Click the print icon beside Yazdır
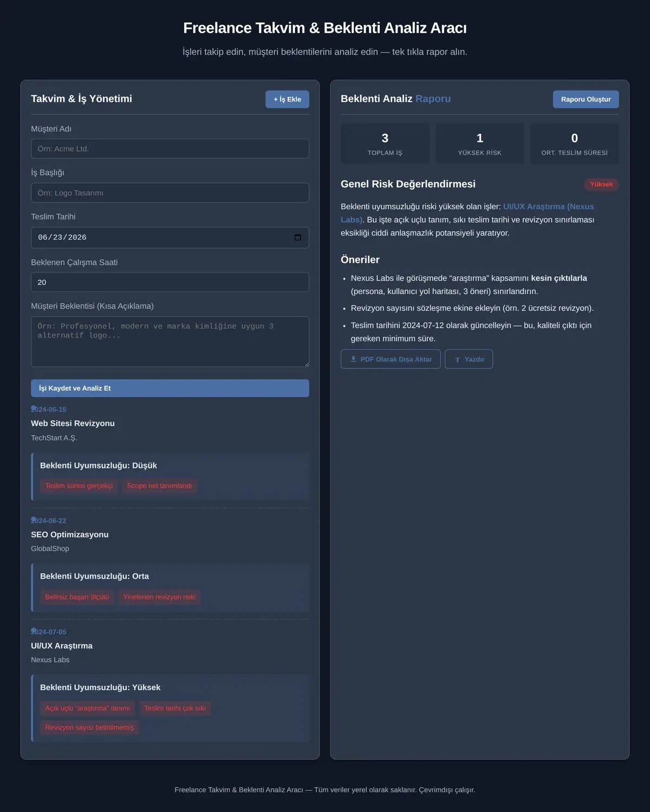The height and width of the screenshot is (812, 650). [x=457, y=360]
